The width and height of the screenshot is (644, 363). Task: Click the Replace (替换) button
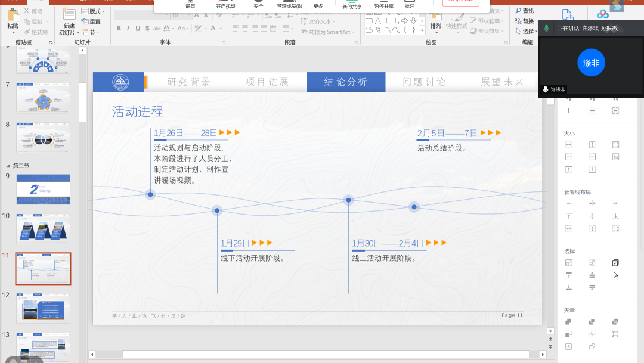coord(524,21)
